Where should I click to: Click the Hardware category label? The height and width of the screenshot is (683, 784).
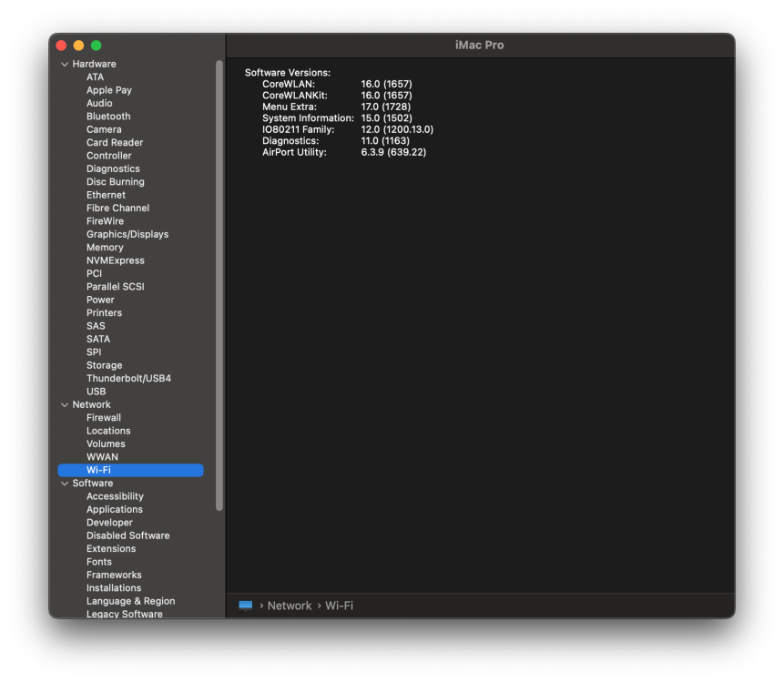tap(94, 64)
